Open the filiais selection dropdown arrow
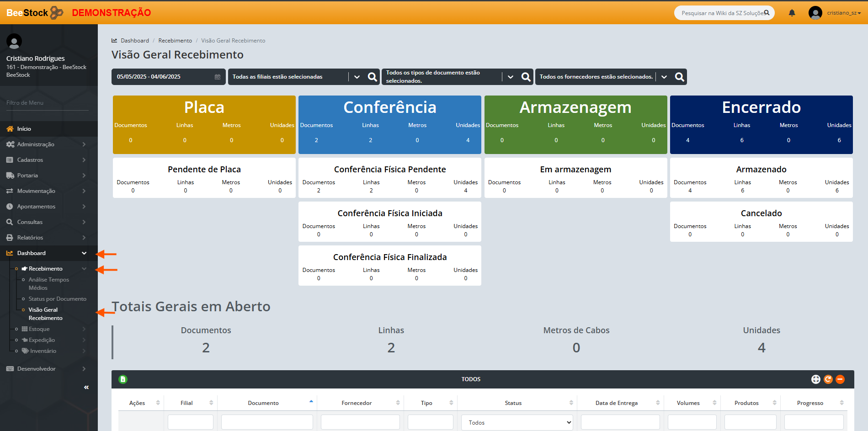 pyautogui.click(x=357, y=77)
